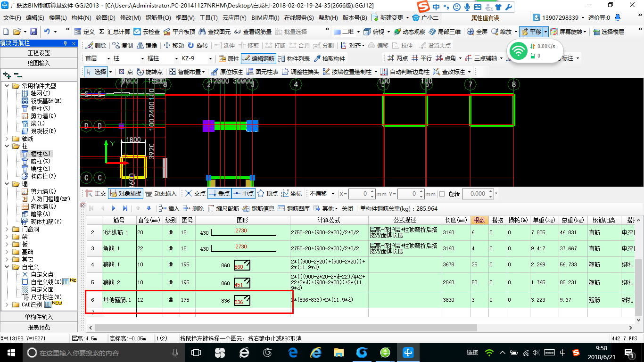Select 暗柱(Z) in the tree
Viewport: 644px width, 362px height.
pyautogui.click(x=40, y=161)
